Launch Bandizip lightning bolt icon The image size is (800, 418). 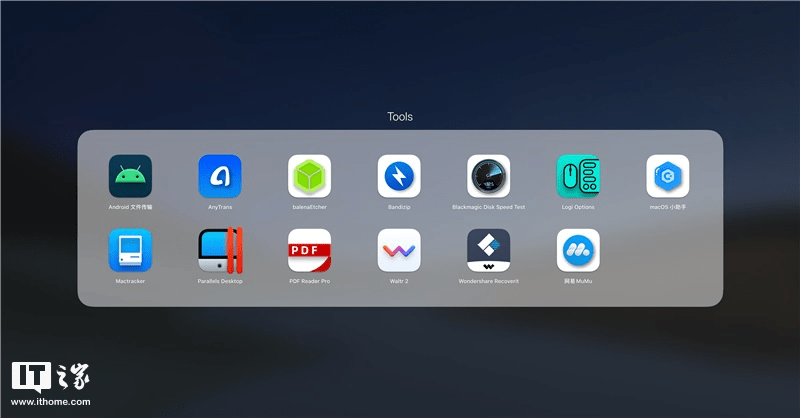tap(399, 176)
